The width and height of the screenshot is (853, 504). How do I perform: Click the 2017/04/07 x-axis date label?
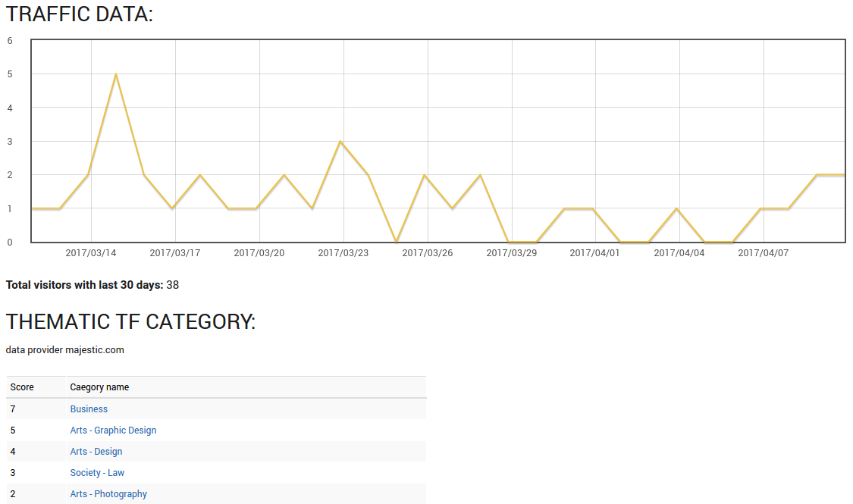tap(764, 253)
